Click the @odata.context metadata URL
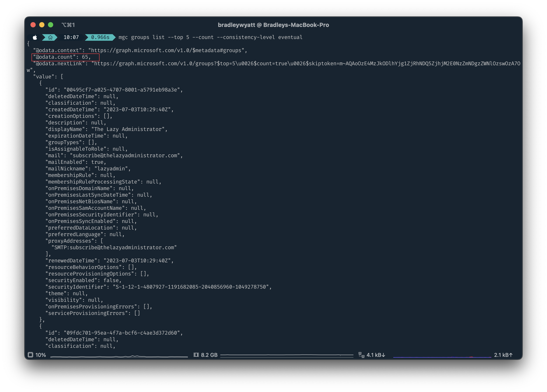 [x=166, y=50]
